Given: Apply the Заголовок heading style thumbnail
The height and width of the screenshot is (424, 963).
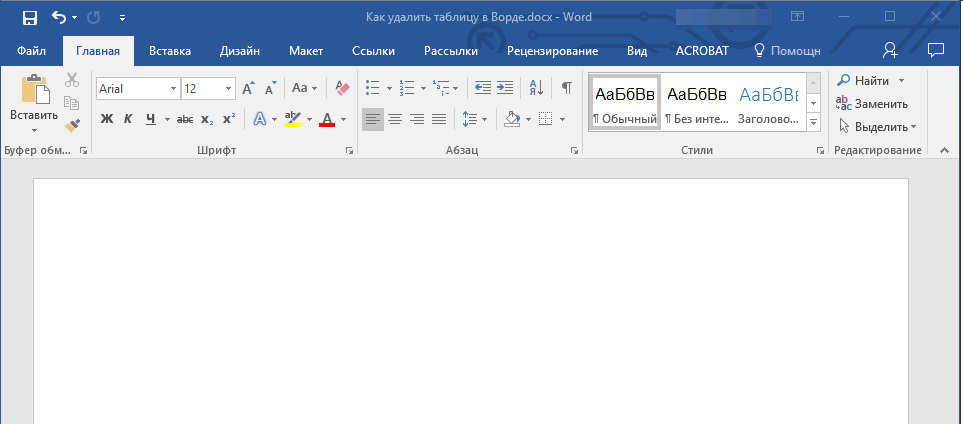Looking at the screenshot, I should pos(768,103).
